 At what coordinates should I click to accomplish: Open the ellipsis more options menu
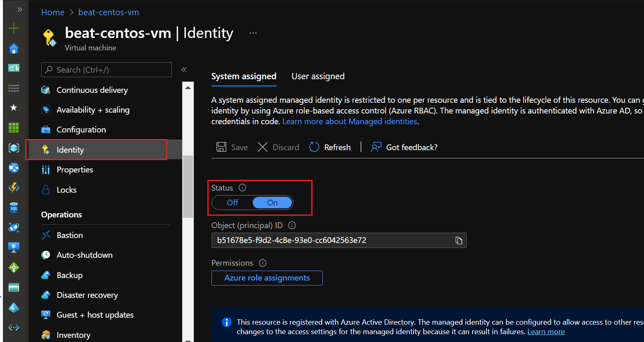click(253, 33)
